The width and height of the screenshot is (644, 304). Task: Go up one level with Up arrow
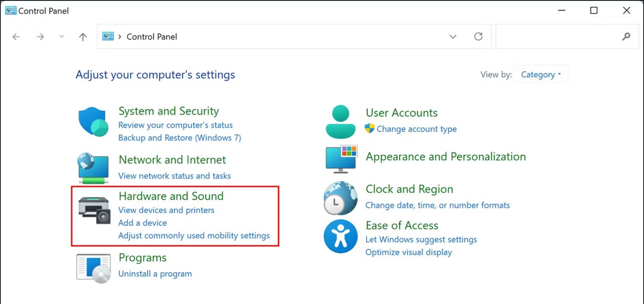click(83, 37)
